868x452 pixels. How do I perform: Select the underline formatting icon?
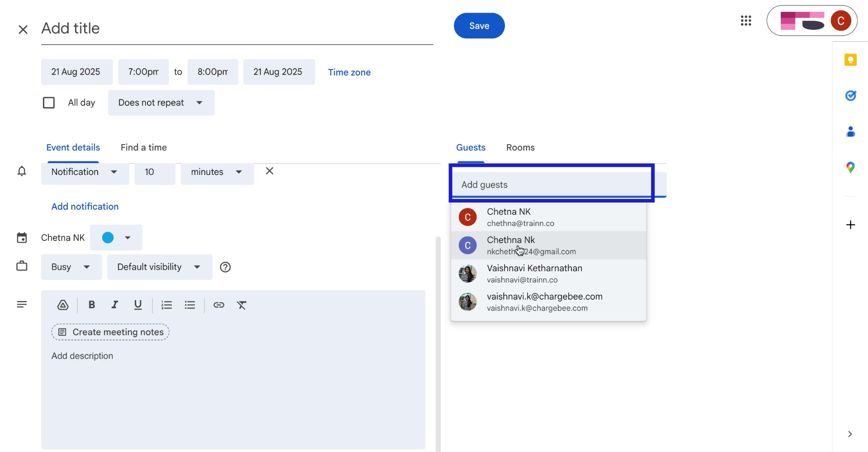(x=138, y=305)
